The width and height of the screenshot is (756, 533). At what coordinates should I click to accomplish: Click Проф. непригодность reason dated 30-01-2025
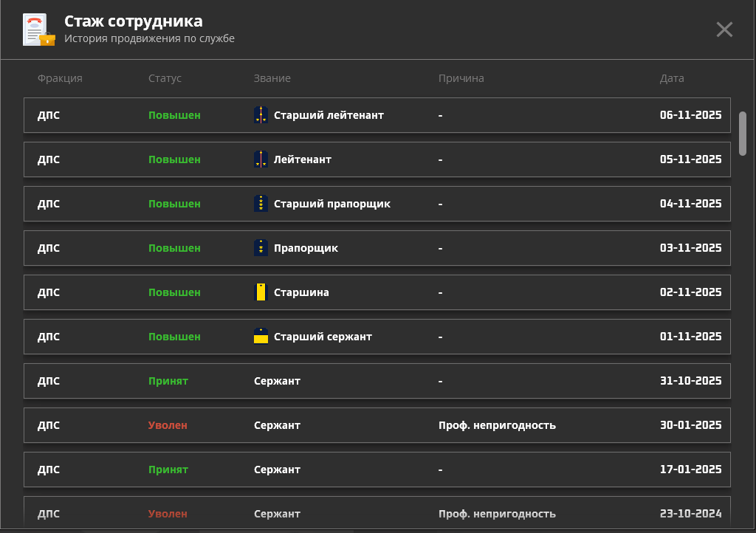tap(497, 425)
